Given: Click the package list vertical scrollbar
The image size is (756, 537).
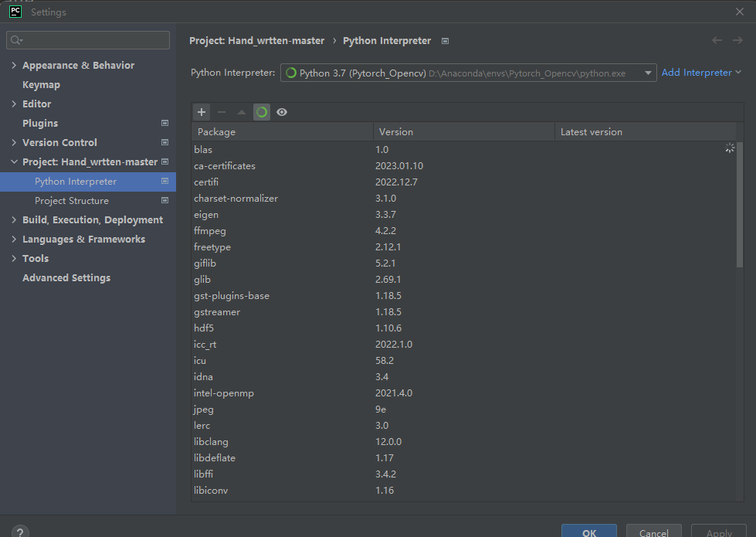Looking at the screenshot, I should [x=740, y=205].
